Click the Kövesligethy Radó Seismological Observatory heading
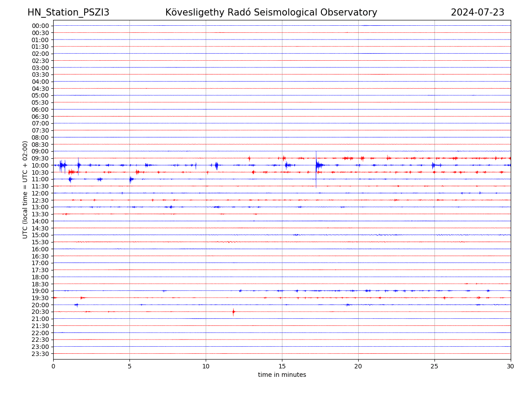532x399 pixels. click(271, 12)
